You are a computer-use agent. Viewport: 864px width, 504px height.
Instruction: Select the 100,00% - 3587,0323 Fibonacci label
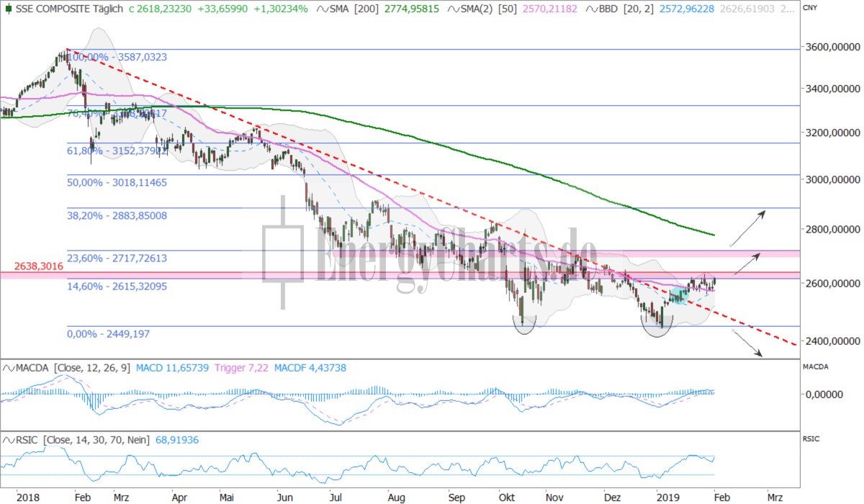coord(116,56)
